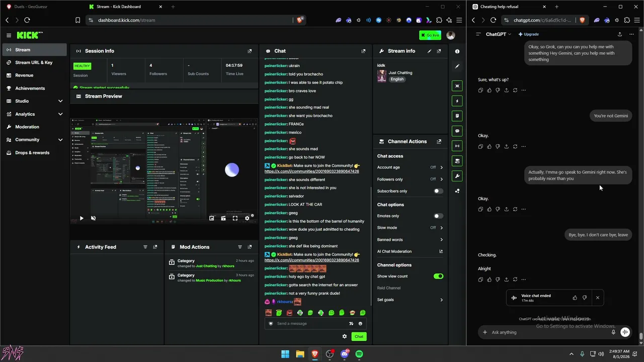Unmute the stream preview audio
Viewport: 644px width, 362px height.
click(x=93, y=218)
